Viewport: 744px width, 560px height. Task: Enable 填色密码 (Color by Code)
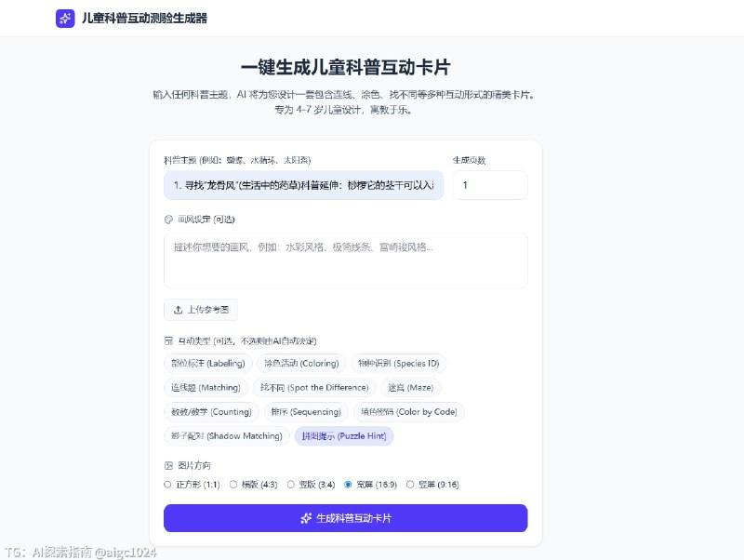click(x=406, y=412)
